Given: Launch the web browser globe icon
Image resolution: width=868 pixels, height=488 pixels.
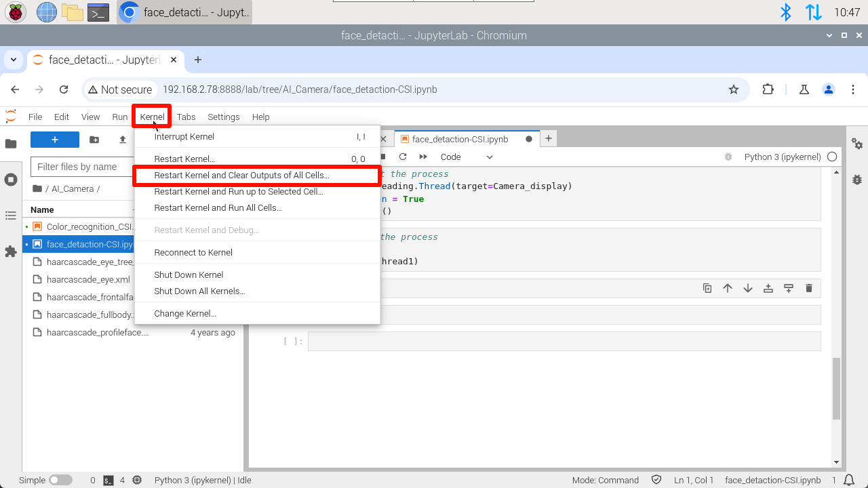Looking at the screenshot, I should pyautogui.click(x=47, y=12).
